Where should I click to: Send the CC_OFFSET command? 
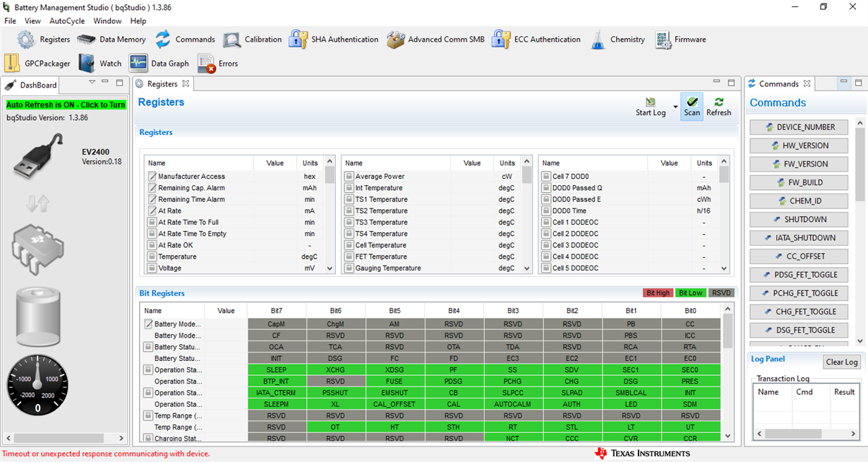(799, 256)
